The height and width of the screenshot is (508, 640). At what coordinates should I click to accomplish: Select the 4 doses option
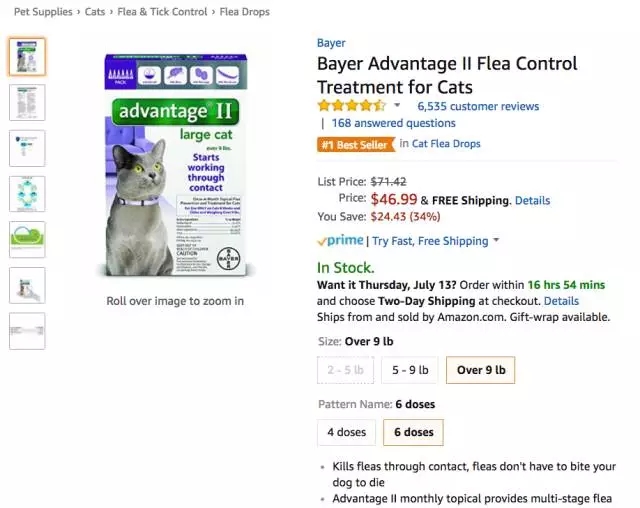coord(347,432)
